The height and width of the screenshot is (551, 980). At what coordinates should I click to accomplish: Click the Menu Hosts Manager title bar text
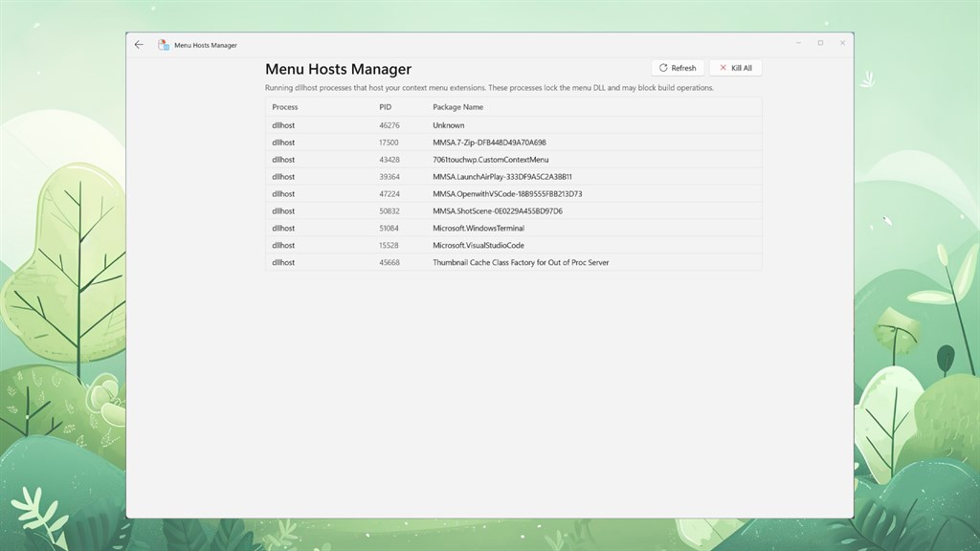(x=206, y=45)
